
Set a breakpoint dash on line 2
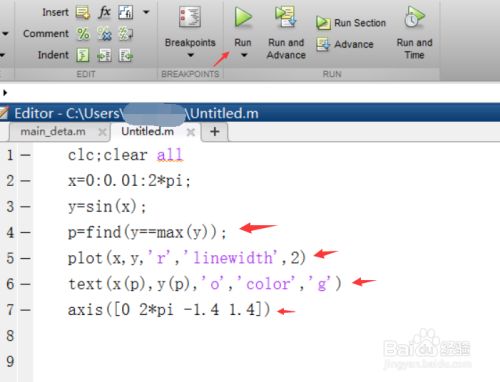pos(25,181)
